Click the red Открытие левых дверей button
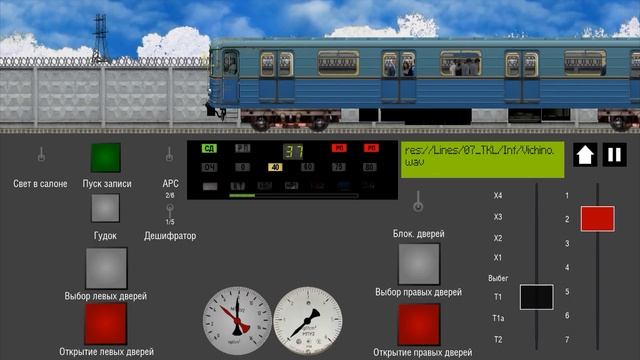640x360 pixels. click(x=105, y=324)
